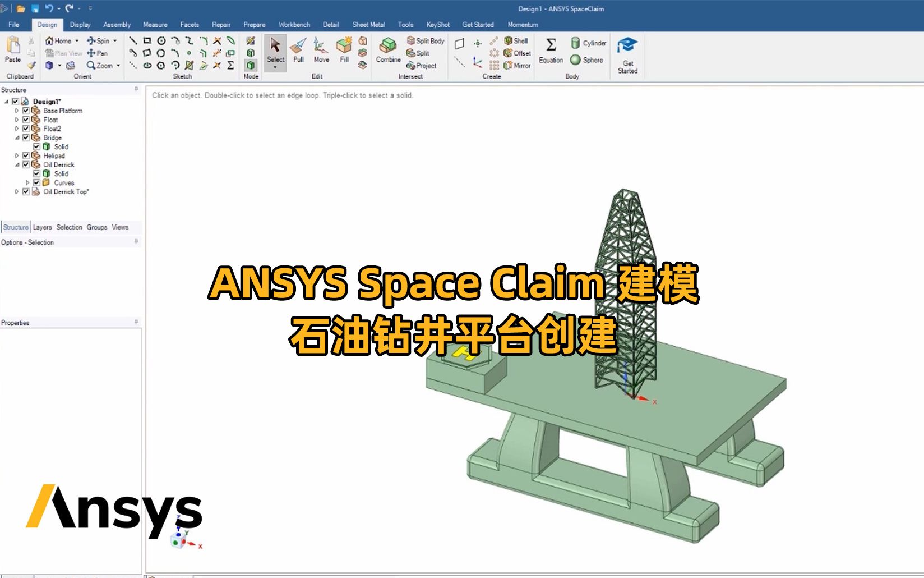Open the Split Body tool

(x=426, y=41)
